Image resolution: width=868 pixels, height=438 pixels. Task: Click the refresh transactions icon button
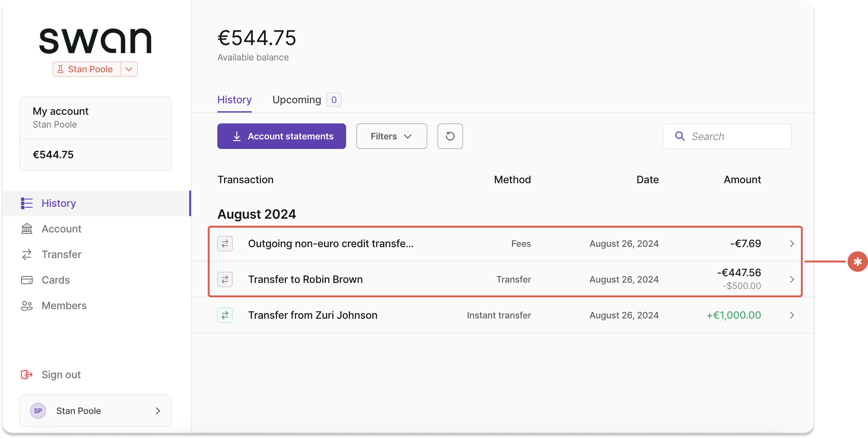tap(450, 136)
